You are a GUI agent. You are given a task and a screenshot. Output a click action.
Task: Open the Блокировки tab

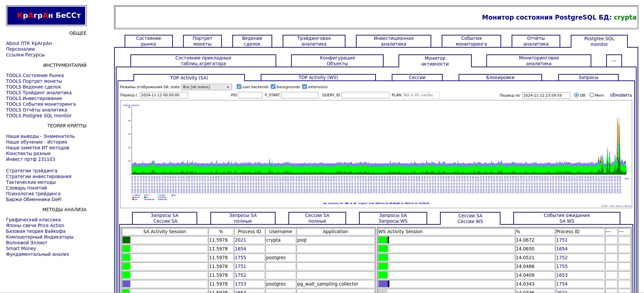pyautogui.click(x=500, y=77)
